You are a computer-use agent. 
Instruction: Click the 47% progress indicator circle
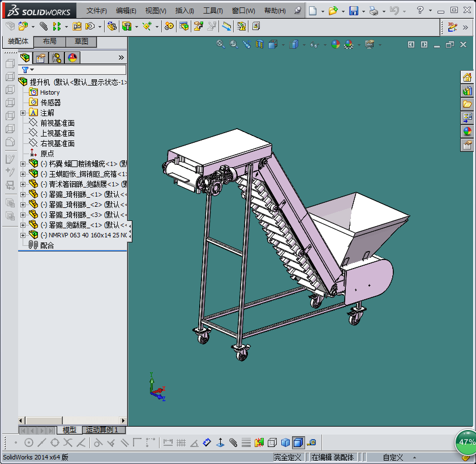[x=466, y=442]
